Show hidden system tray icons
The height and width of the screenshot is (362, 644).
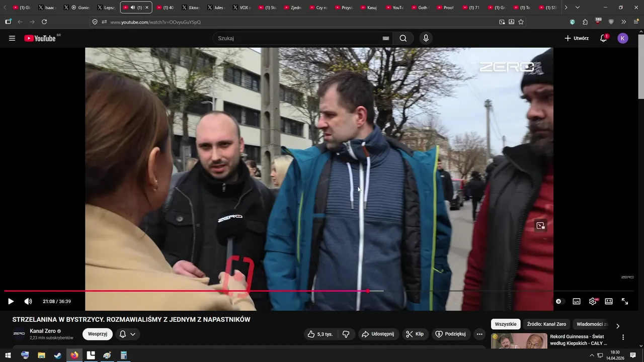(x=592, y=355)
